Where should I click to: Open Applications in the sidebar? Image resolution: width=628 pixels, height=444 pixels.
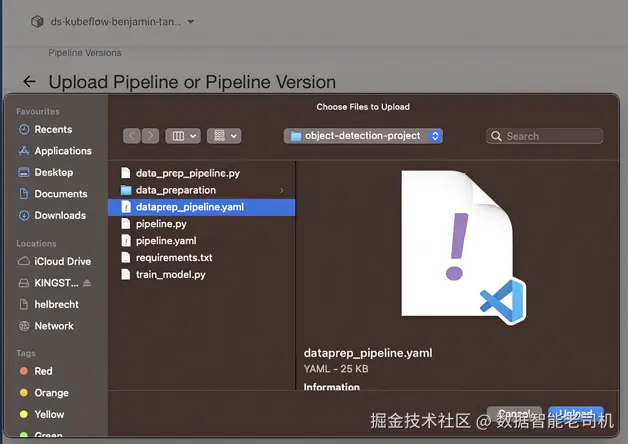55,151
